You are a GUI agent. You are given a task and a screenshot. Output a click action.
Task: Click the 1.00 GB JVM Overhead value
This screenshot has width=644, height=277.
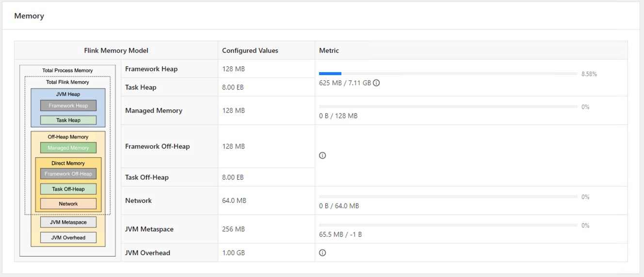pyautogui.click(x=233, y=253)
